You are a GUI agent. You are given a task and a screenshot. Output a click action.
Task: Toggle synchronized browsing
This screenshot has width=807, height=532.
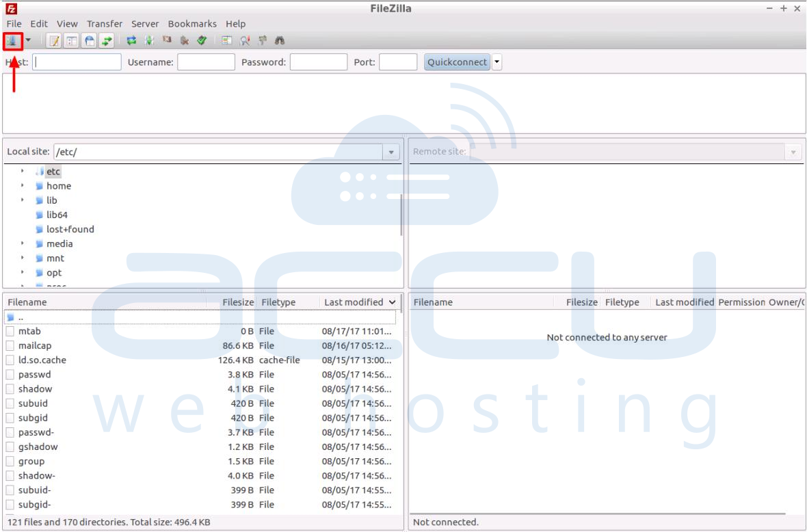click(x=262, y=40)
